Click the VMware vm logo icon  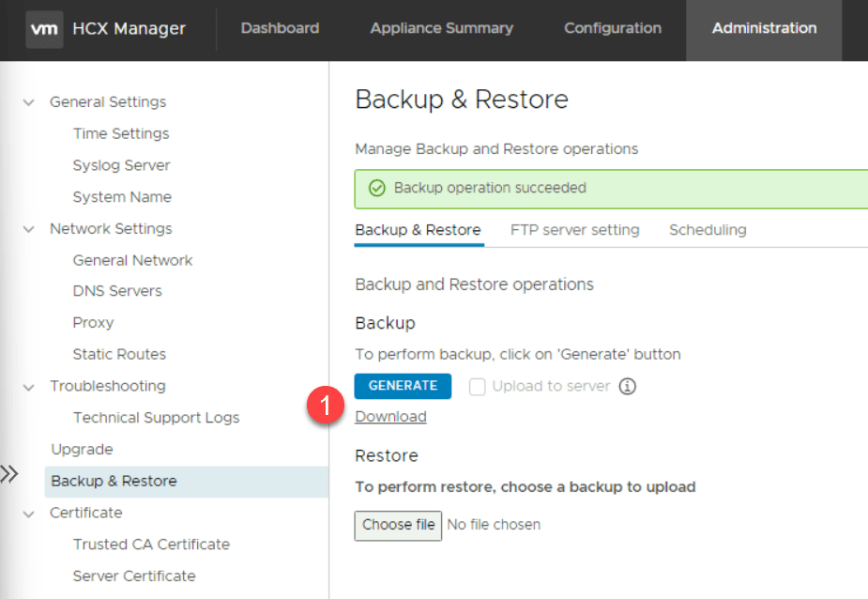tap(44, 29)
